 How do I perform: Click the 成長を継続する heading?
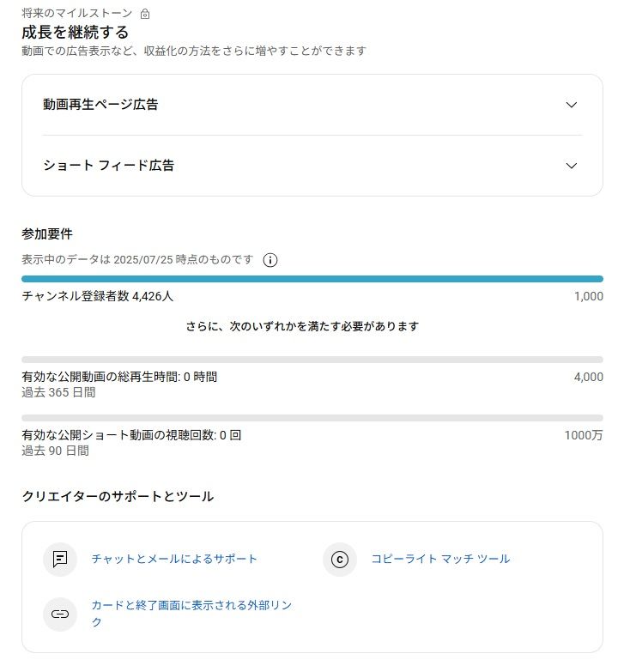point(76,33)
